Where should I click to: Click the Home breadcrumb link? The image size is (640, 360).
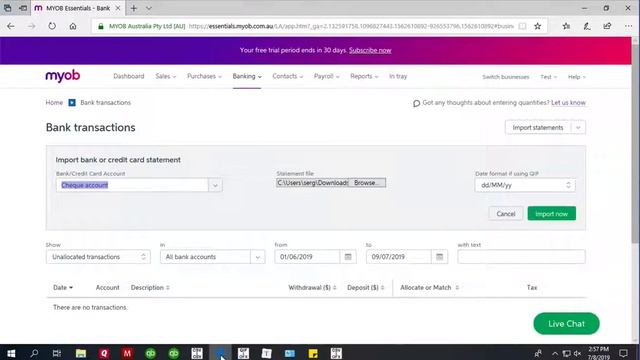[54, 102]
